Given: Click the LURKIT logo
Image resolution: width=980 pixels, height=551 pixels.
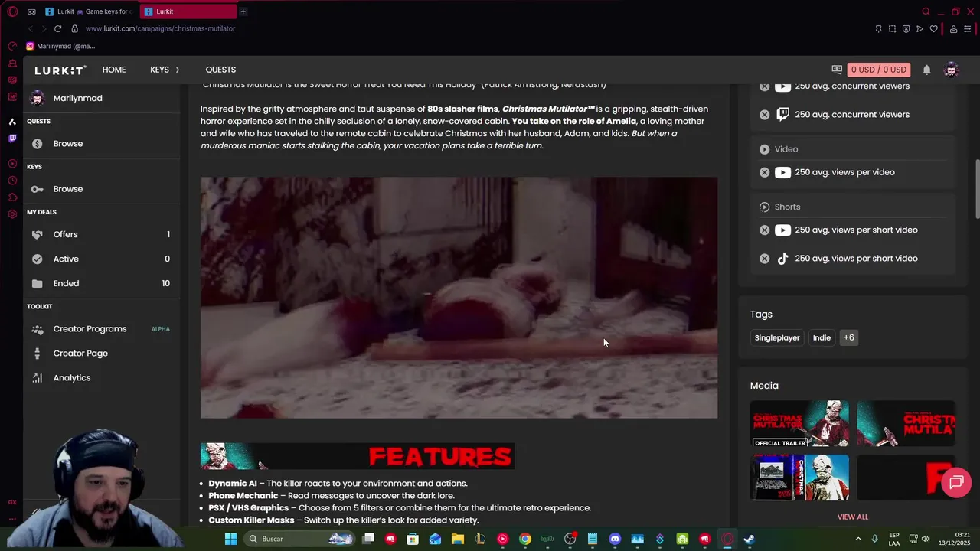Looking at the screenshot, I should [x=60, y=70].
